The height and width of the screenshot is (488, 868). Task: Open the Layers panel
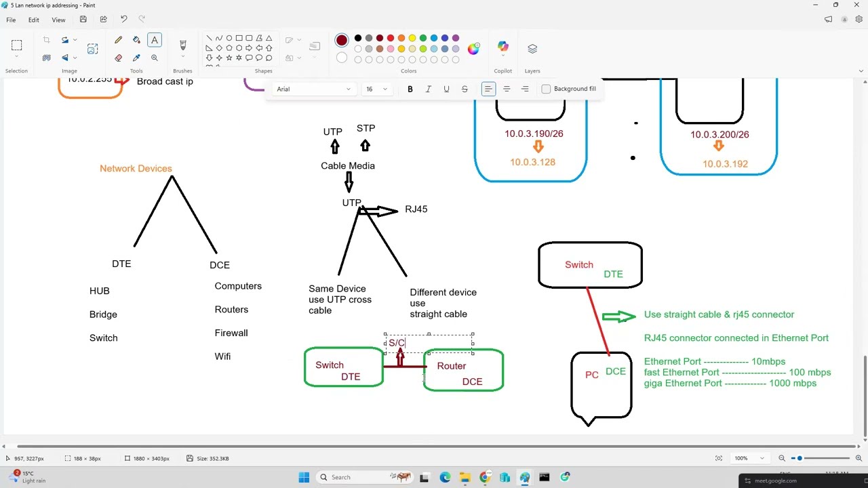[x=532, y=49]
